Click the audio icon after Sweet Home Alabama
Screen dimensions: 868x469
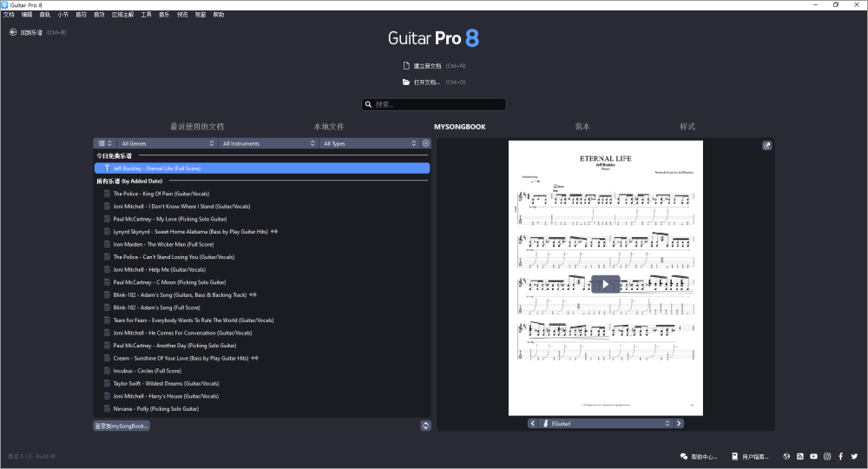(274, 231)
